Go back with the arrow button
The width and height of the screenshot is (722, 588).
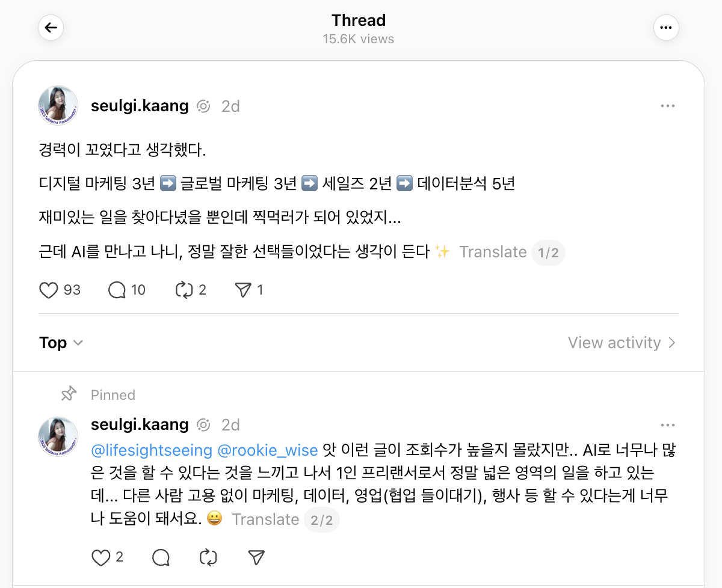[51, 27]
